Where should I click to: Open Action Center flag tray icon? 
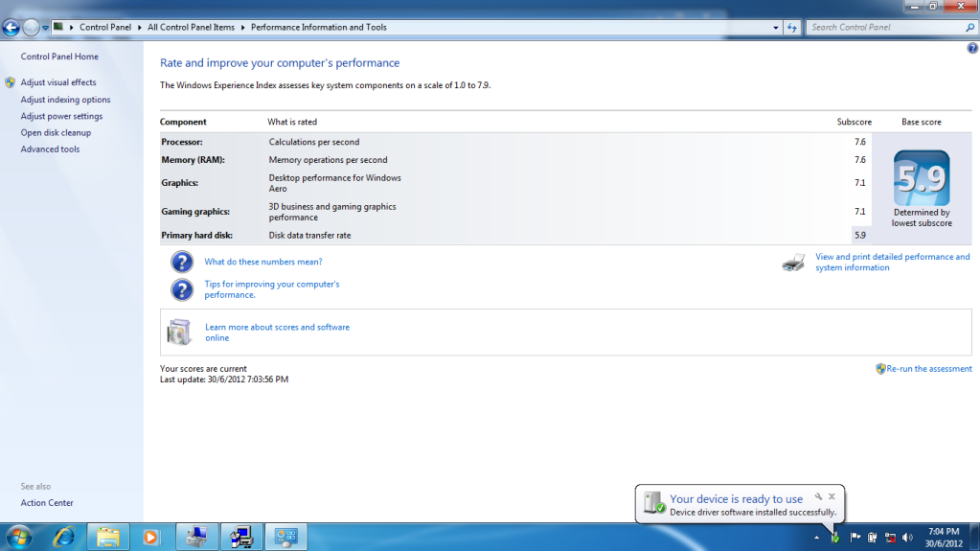[855, 538]
